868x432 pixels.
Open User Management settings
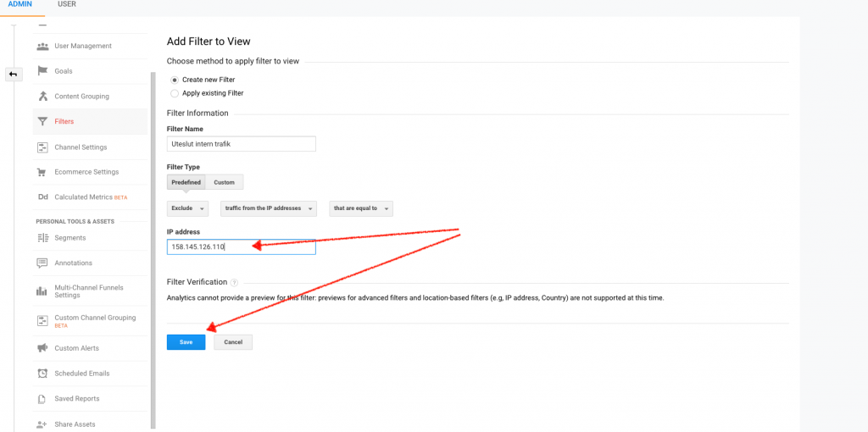click(83, 46)
